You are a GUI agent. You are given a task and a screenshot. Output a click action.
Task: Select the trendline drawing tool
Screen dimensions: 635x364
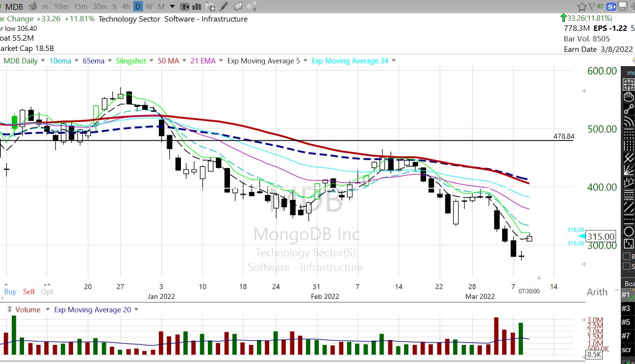point(628,109)
